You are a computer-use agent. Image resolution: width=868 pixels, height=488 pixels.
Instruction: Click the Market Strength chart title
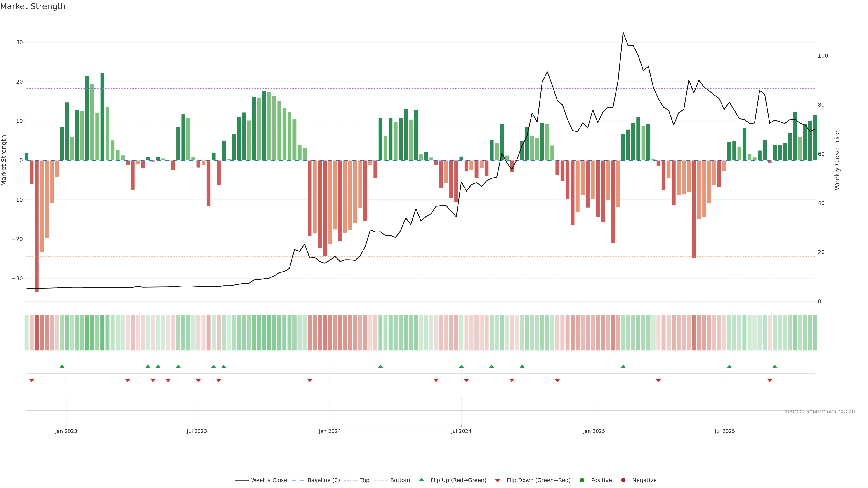click(x=33, y=6)
